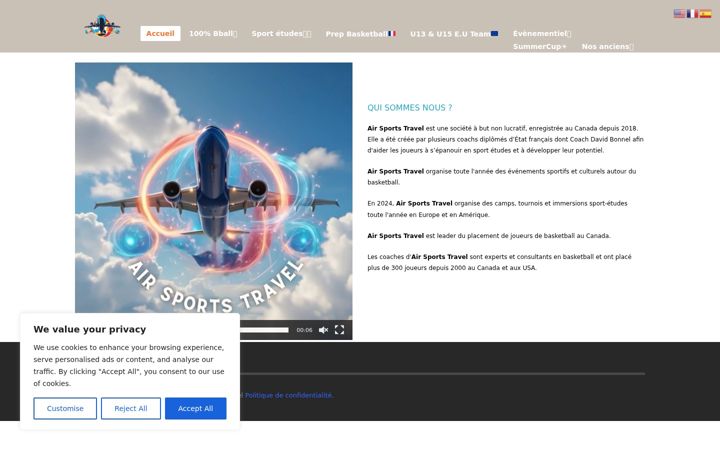Switch language with the US flag
Image resolution: width=720 pixels, height=450 pixels.
pos(679,14)
